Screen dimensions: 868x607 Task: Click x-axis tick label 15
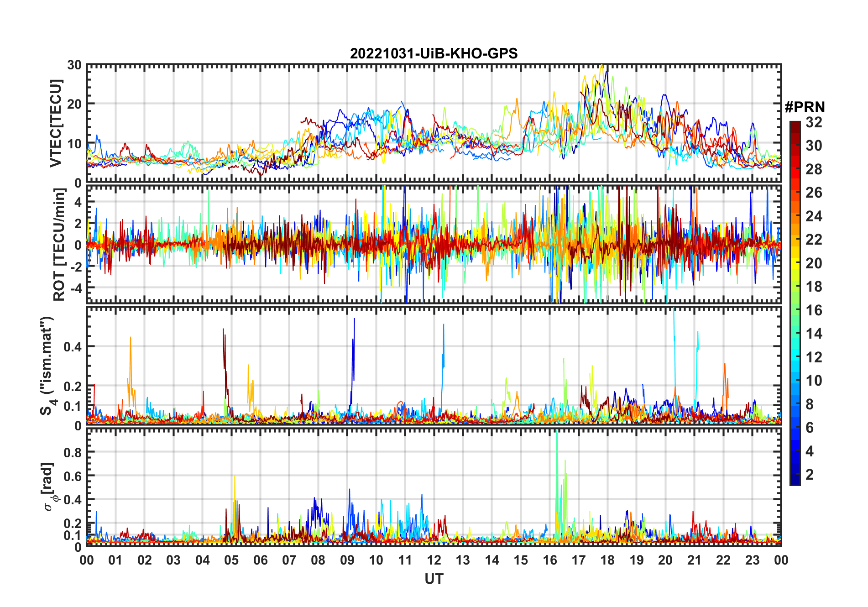tap(521, 560)
